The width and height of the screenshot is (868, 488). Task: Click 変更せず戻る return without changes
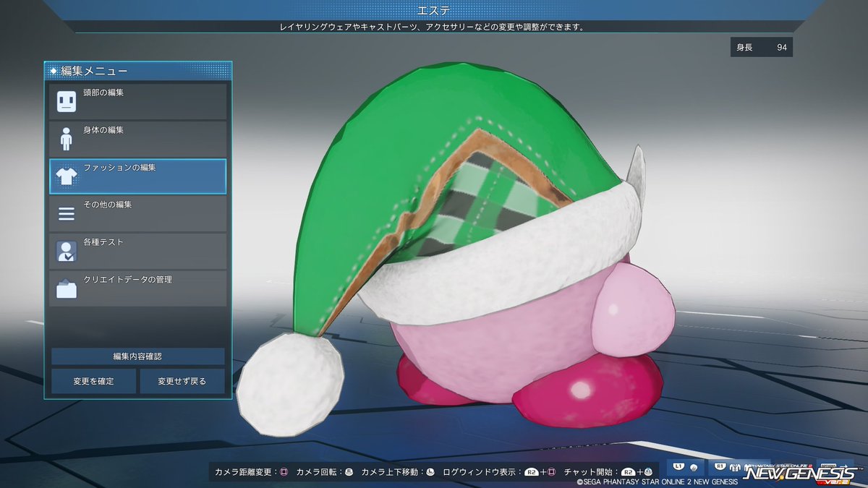[182, 381]
